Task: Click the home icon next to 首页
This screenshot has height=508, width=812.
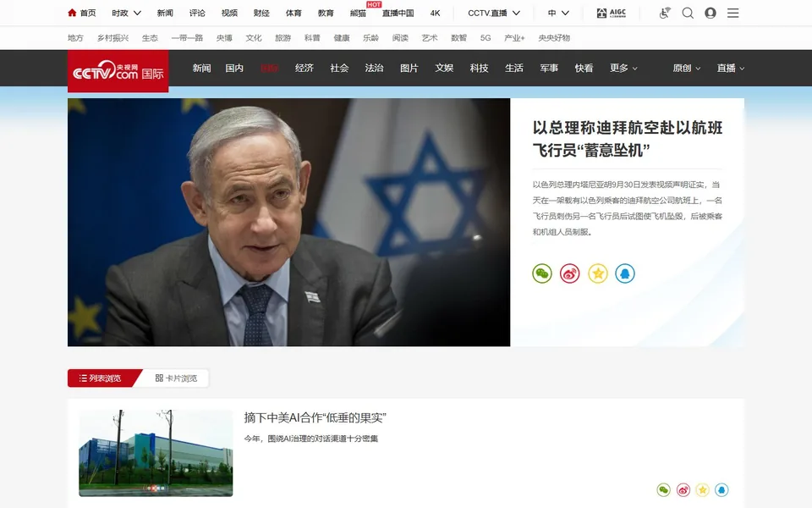Action: click(72, 13)
